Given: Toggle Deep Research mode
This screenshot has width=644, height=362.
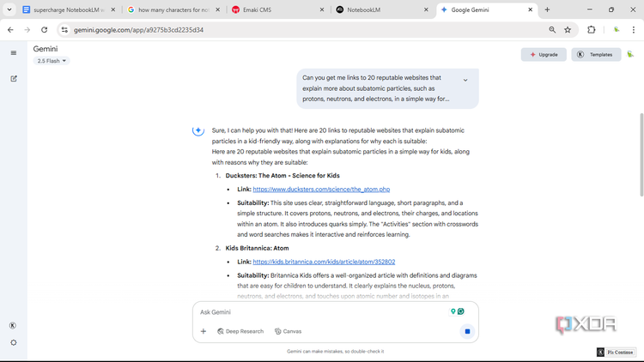Looking at the screenshot, I should point(240,331).
